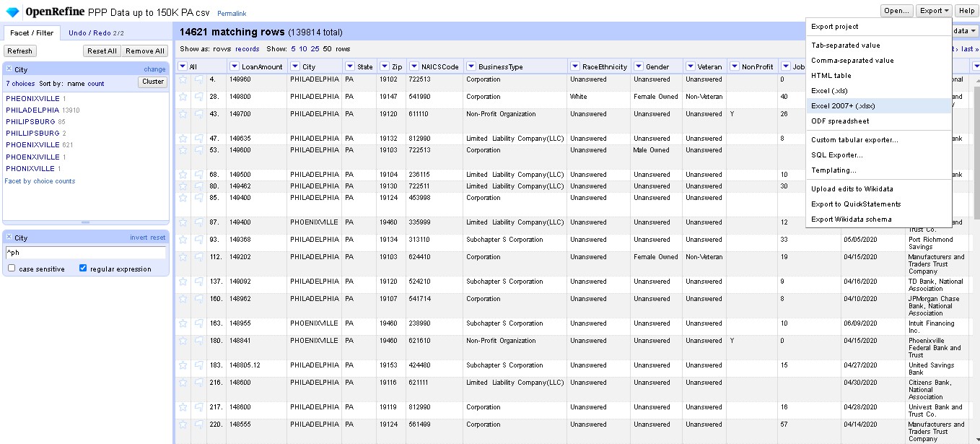Screen dimensions: 980x444
Task: Show 50 rows per page
Action: click(326, 50)
